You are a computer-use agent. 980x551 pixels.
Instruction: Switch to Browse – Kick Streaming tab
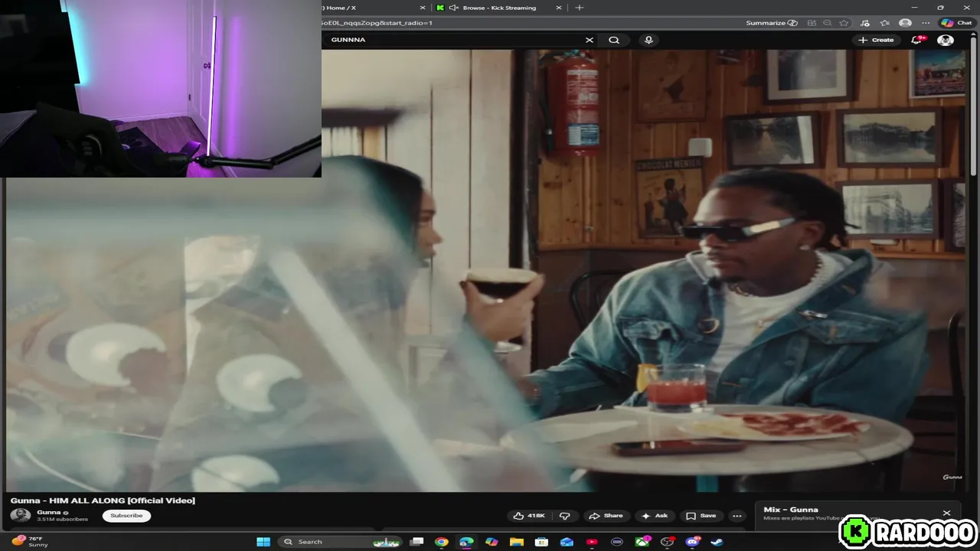pyautogui.click(x=498, y=8)
